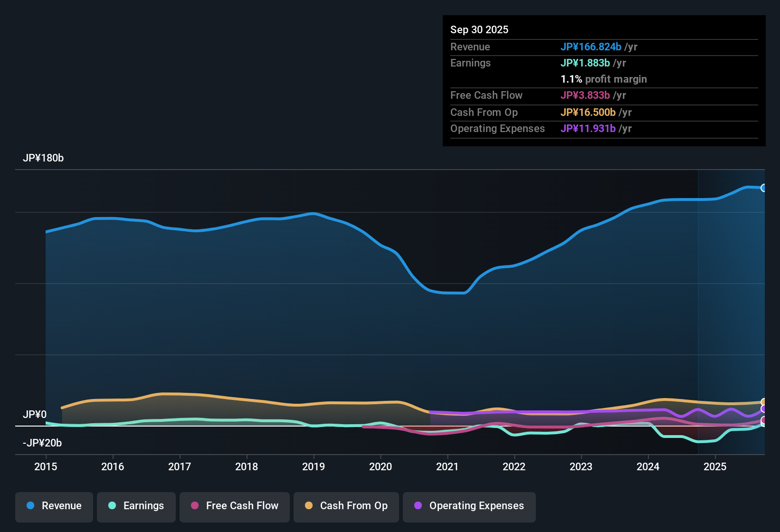This screenshot has width=780, height=532.
Task: Click the orange Cash From Op dot icon
Action: (308, 506)
